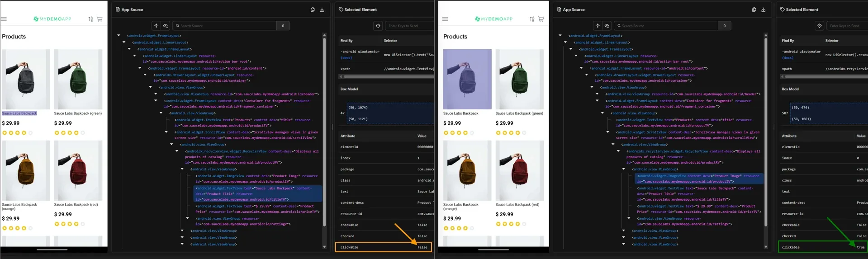Select the highlighted 'Sauce Labs Backpack' title in the left app

tap(19, 113)
